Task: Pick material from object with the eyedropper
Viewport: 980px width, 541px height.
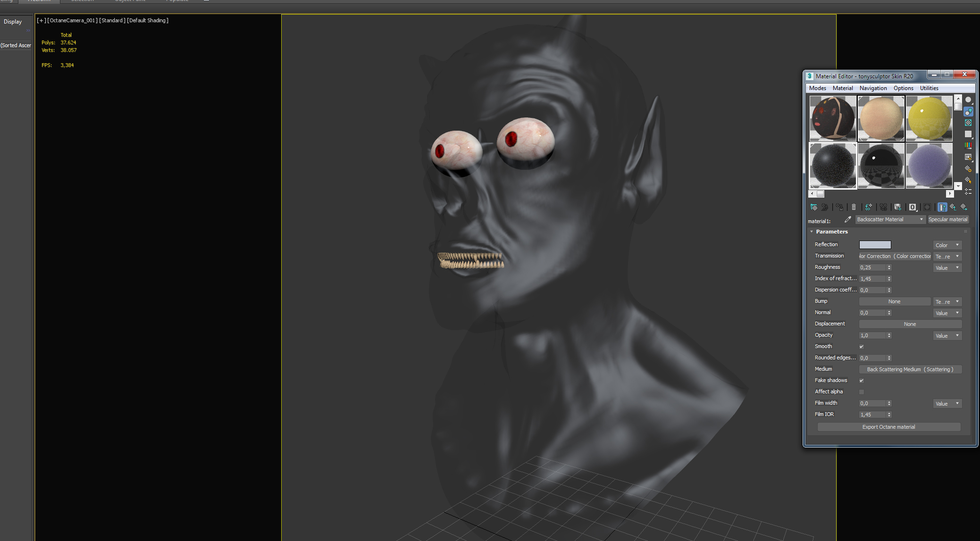Action: point(847,219)
